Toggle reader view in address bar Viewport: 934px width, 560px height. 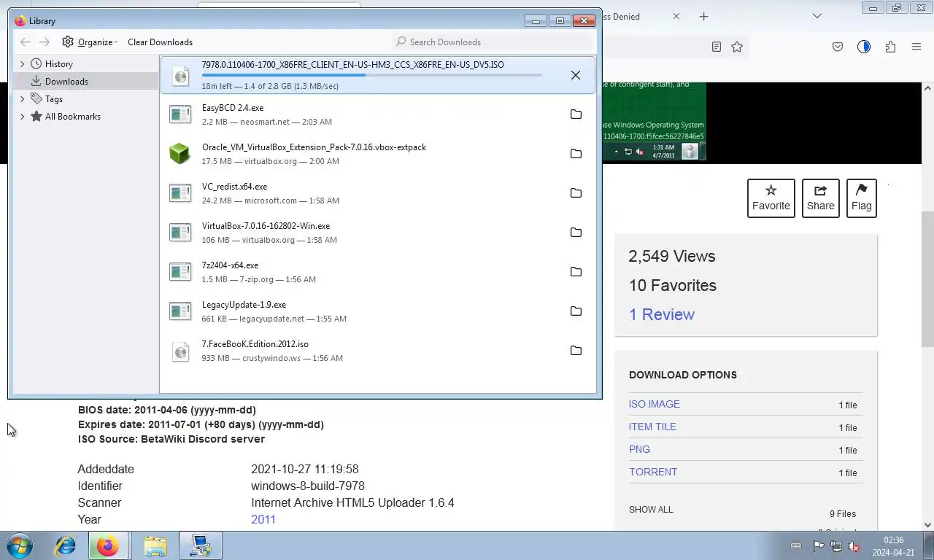click(x=717, y=47)
